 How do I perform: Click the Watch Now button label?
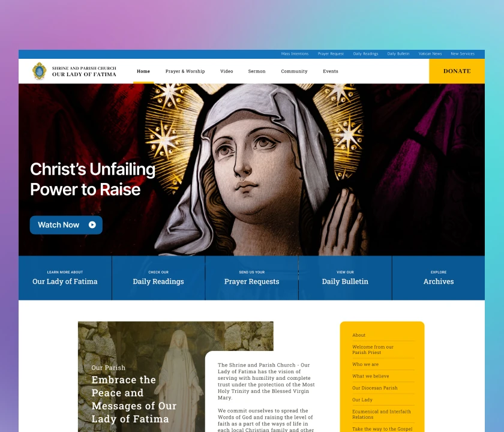(59, 224)
